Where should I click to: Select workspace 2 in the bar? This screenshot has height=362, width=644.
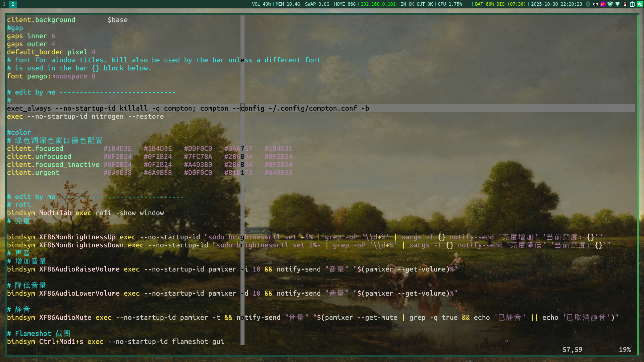[12, 4]
